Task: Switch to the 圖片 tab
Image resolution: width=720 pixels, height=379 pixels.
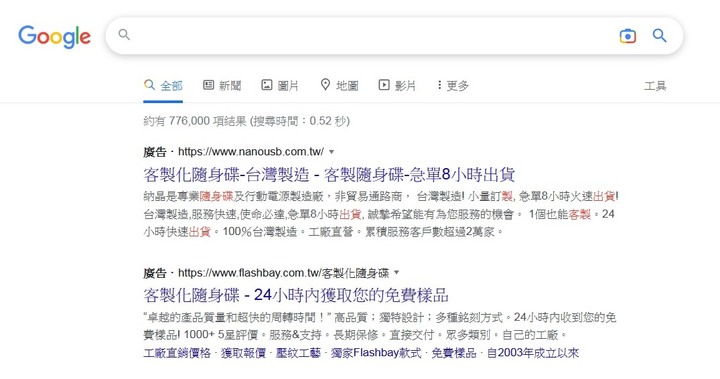Action: click(280, 85)
